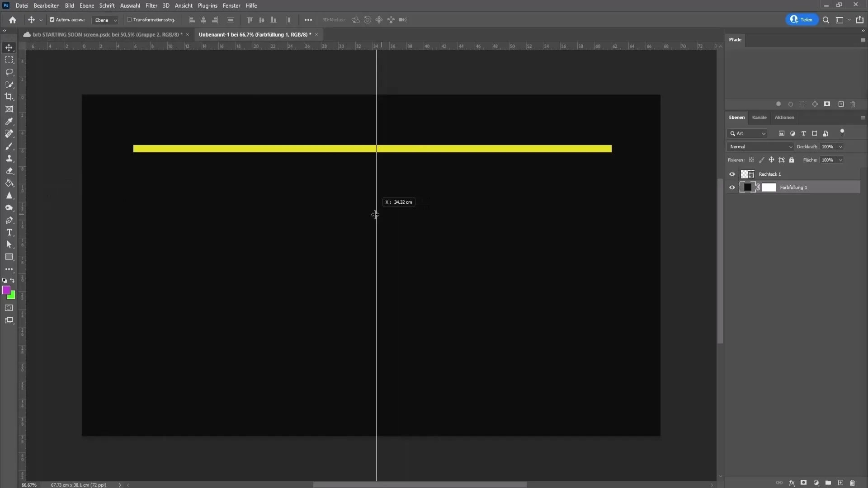The width and height of the screenshot is (868, 488).
Task: Select the Lasso tool
Action: pos(9,72)
